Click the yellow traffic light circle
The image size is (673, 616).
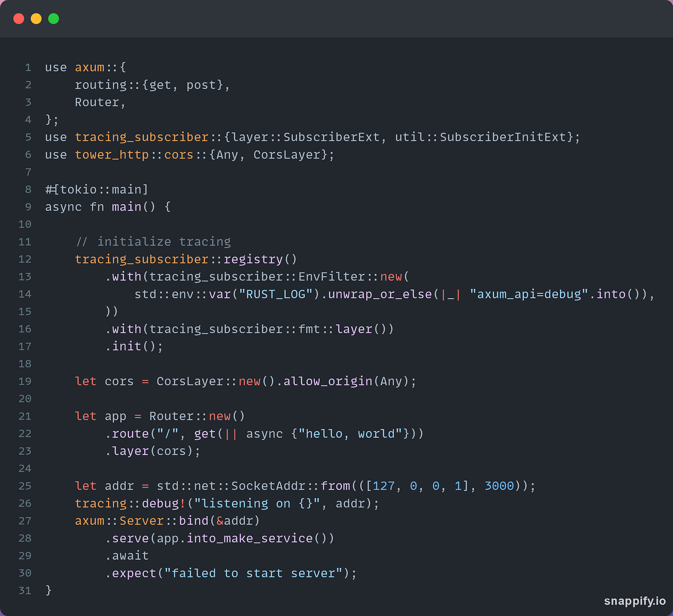(36, 18)
